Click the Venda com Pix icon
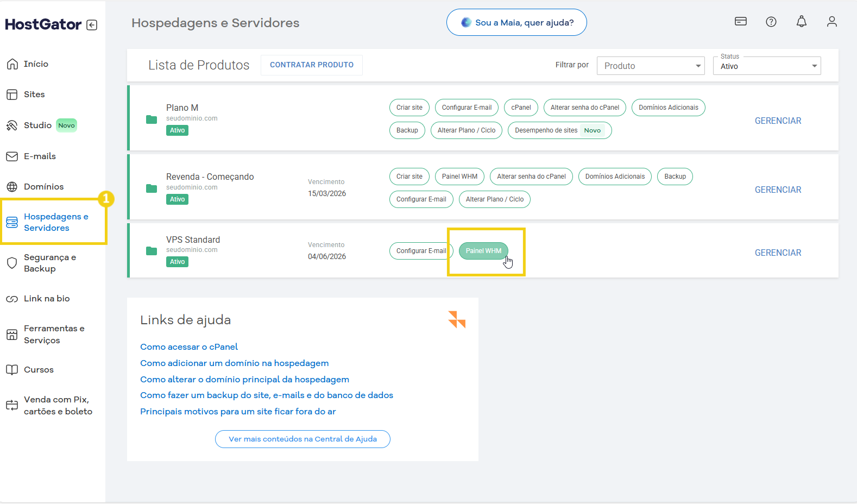 click(12, 405)
